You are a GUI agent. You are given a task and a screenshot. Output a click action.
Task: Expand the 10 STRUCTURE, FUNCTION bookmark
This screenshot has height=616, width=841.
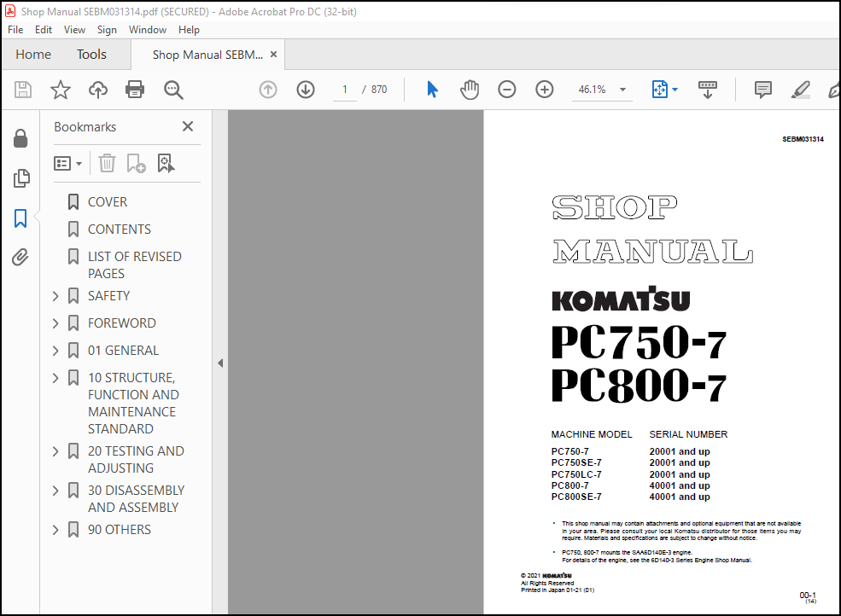pyautogui.click(x=55, y=378)
